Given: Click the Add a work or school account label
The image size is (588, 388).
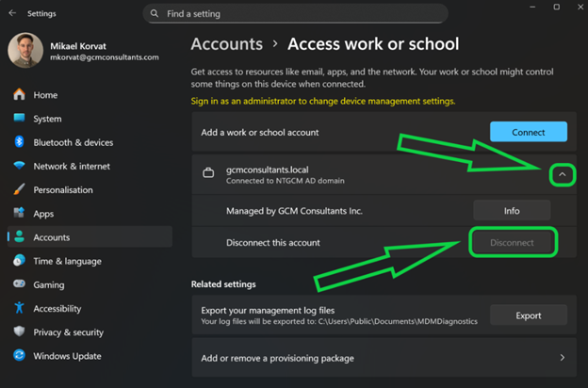Looking at the screenshot, I should [x=260, y=133].
